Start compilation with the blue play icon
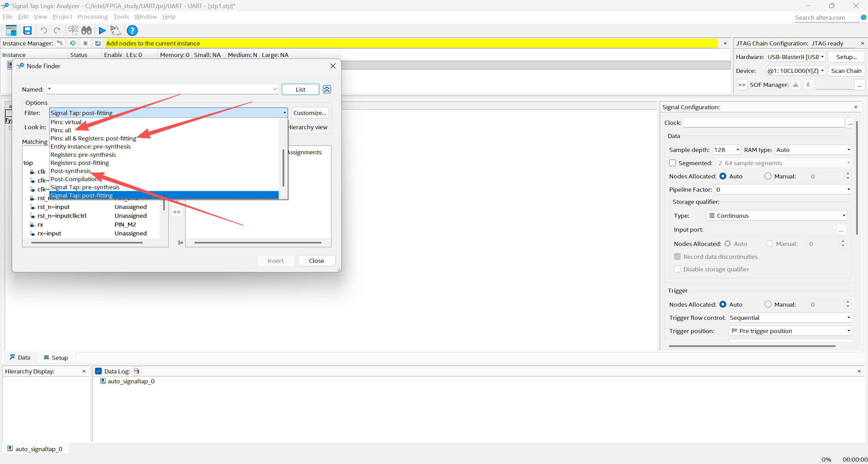This screenshot has height=464, width=868. coord(102,31)
